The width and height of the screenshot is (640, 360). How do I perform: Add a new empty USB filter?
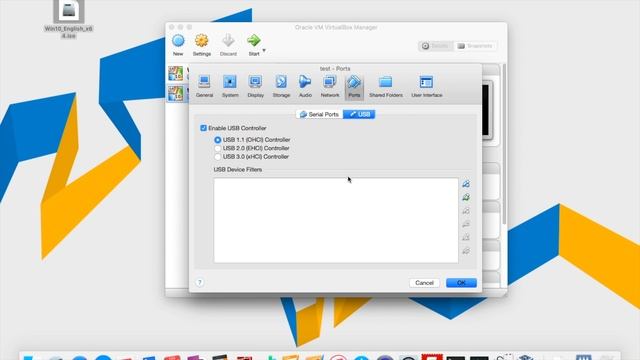click(466, 184)
